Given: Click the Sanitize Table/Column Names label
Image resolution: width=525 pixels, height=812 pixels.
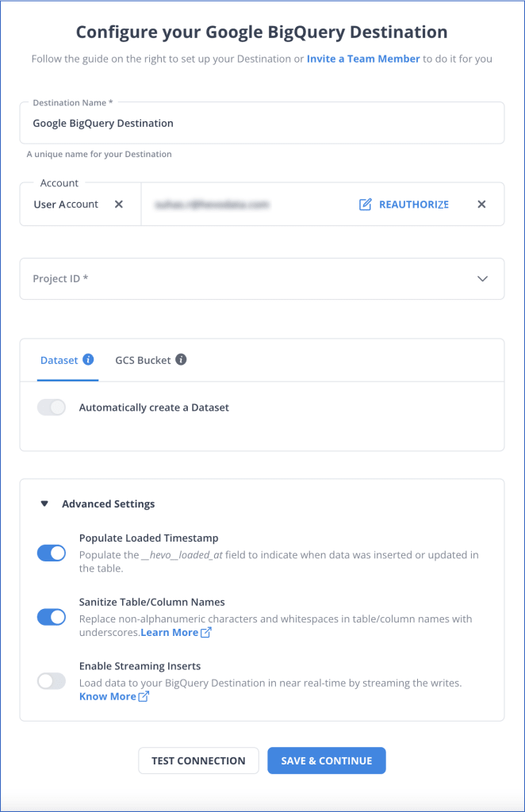Looking at the screenshot, I should tap(151, 602).
